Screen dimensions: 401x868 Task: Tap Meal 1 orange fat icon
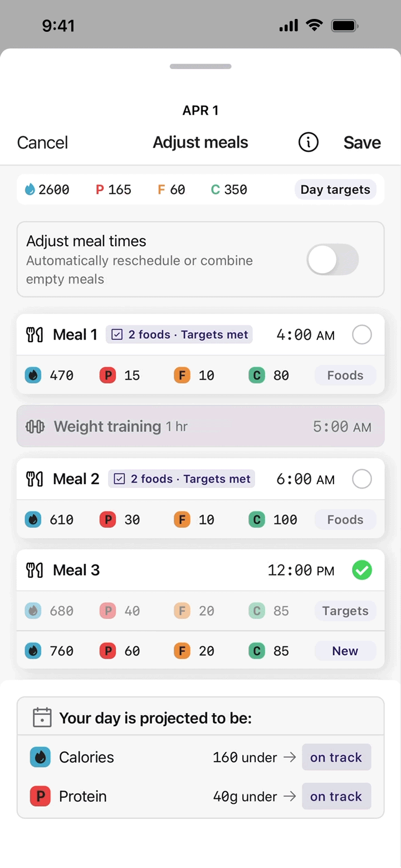coord(182,376)
